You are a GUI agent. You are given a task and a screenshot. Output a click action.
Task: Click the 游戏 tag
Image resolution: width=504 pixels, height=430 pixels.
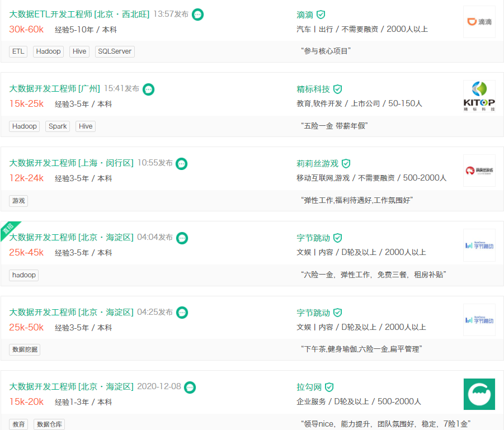18,201
